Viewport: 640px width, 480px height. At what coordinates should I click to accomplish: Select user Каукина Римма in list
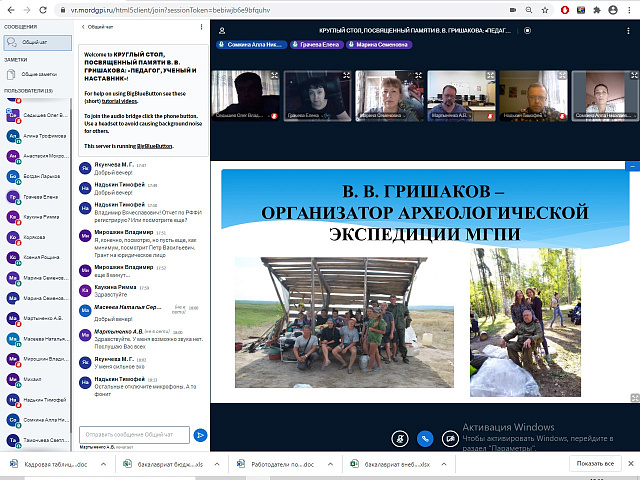[x=38, y=217]
